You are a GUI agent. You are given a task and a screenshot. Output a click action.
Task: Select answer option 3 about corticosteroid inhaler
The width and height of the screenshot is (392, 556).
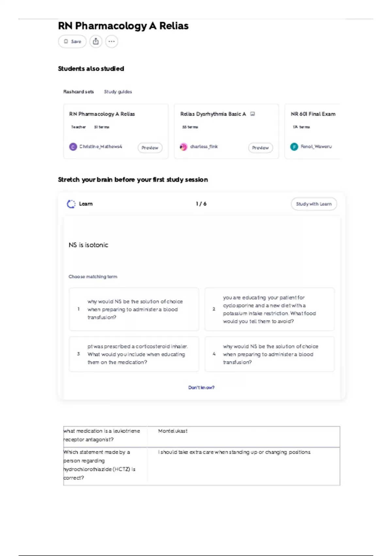(134, 354)
